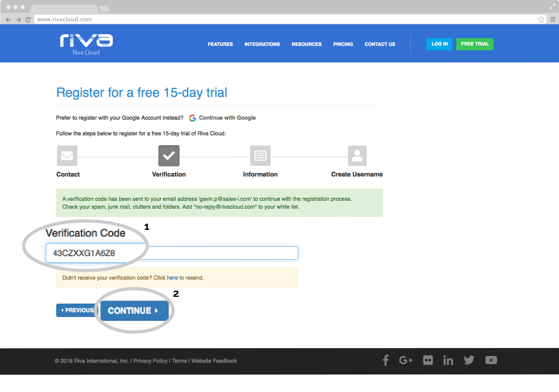Click the 'Verification Code' field label
Image resolution: width=559 pixels, height=392 pixels.
86,233
